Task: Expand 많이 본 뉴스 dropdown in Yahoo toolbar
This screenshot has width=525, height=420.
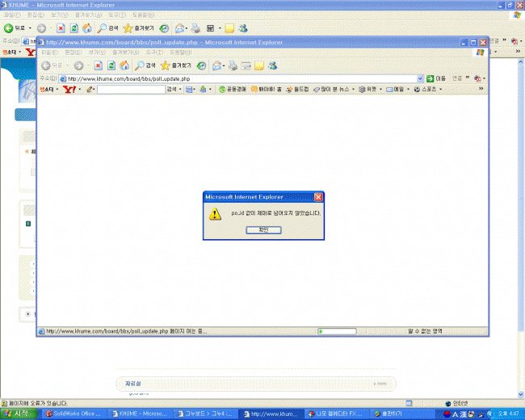Action: pyautogui.click(x=353, y=90)
